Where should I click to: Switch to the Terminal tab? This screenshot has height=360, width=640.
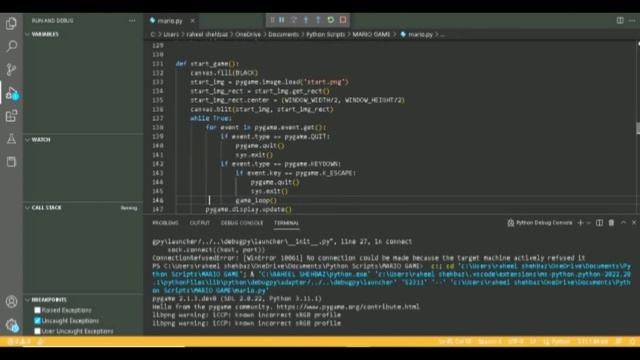coord(287,223)
